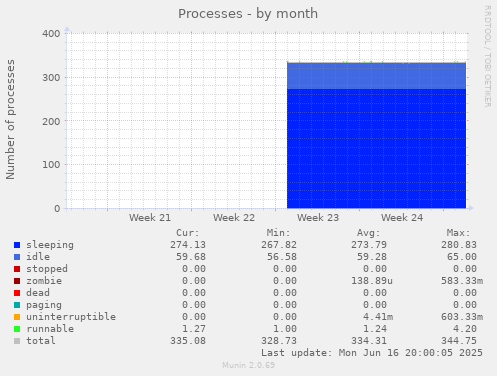The height and width of the screenshot is (376, 497).
Task: Click sleeping maximum value 280.83
Action: pyautogui.click(x=459, y=245)
